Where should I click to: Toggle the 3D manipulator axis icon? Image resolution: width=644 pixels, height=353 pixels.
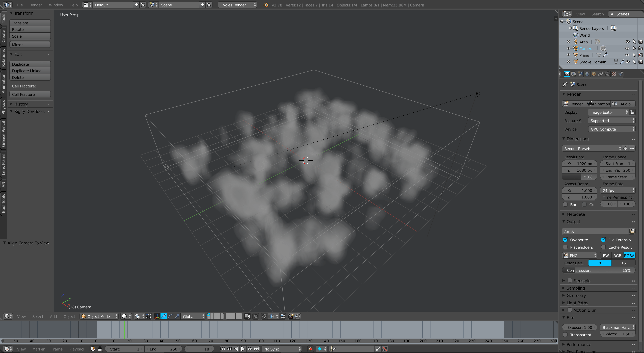click(x=157, y=316)
